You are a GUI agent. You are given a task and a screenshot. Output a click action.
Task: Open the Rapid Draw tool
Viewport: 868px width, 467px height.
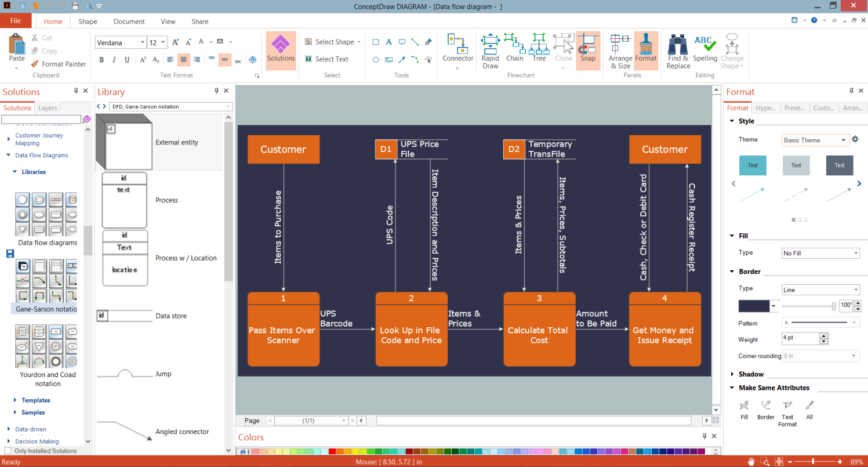(490, 50)
